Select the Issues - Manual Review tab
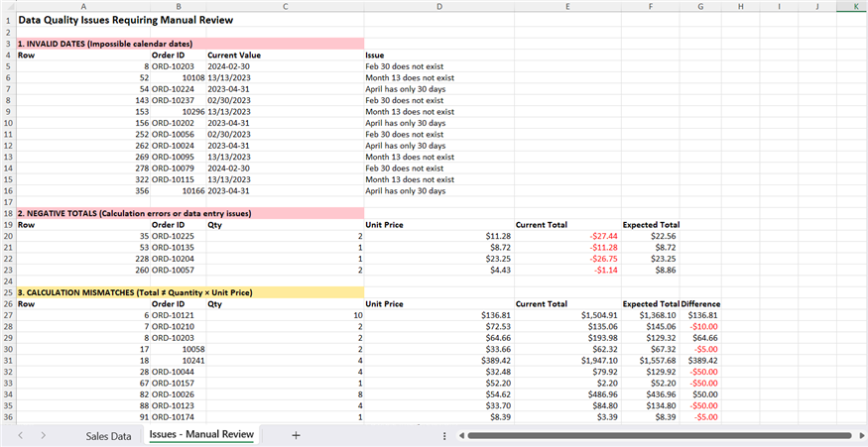The height and width of the screenshot is (447, 868). (x=201, y=435)
